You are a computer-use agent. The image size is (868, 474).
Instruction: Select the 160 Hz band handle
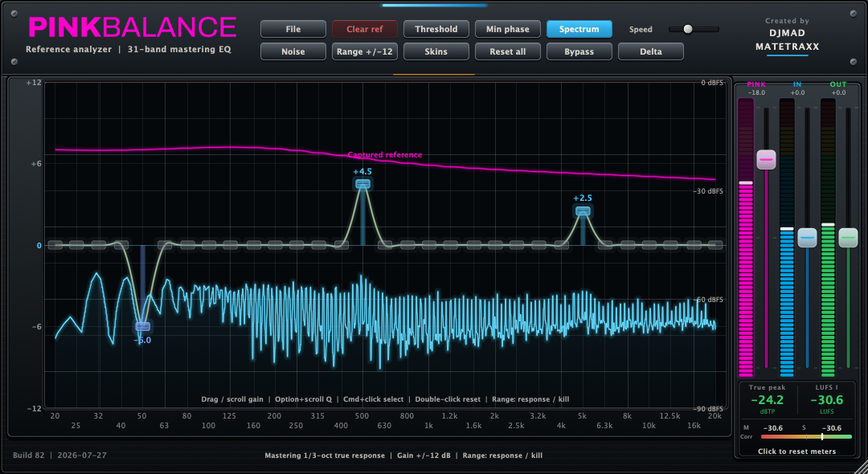[x=253, y=245]
